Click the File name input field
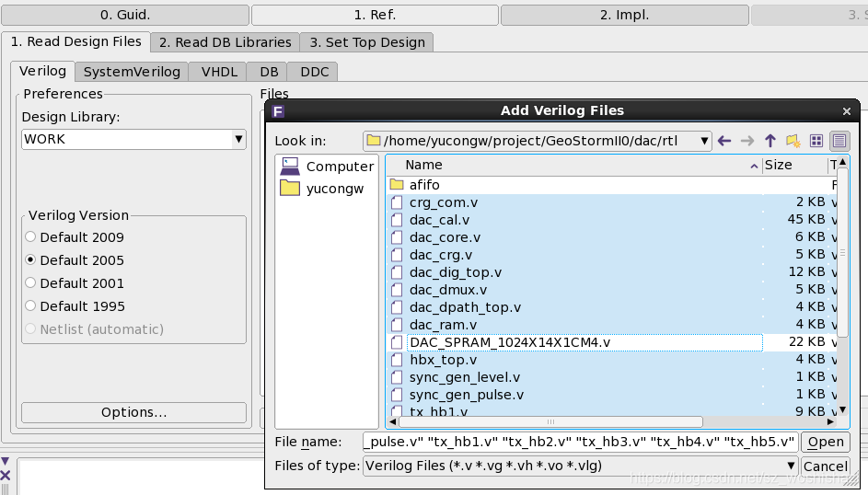Image resolution: width=868 pixels, height=495 pixels. pos(580,442)
